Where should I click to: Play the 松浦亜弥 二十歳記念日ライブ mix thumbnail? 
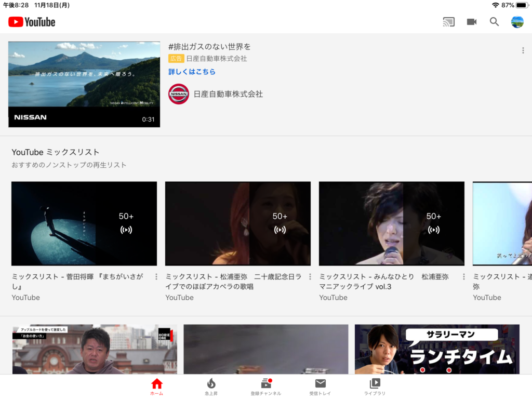click(x=238, y=223)
